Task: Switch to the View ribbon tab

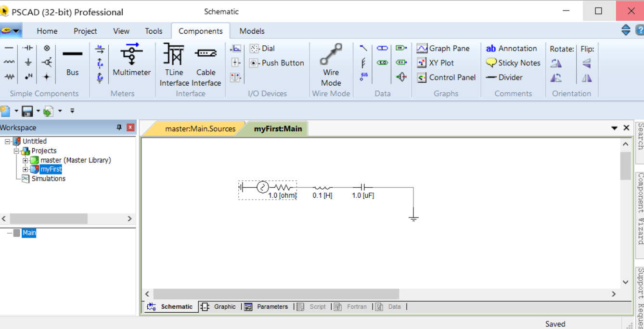Action: tap(121, 31)
